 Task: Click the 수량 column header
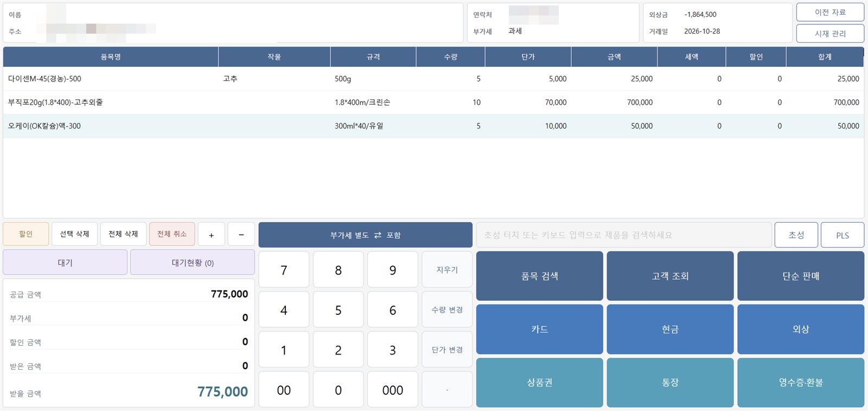(x=450, y=56)
